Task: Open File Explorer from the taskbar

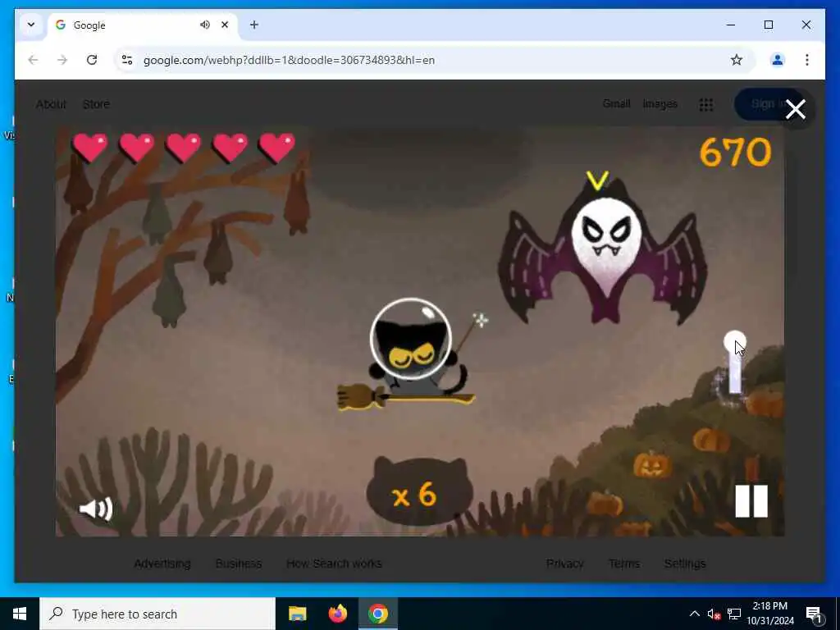Action: (297, 614)
